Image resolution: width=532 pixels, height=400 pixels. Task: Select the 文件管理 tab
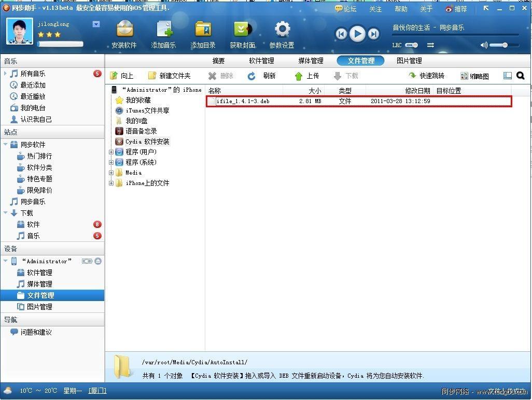pos(361,61)
